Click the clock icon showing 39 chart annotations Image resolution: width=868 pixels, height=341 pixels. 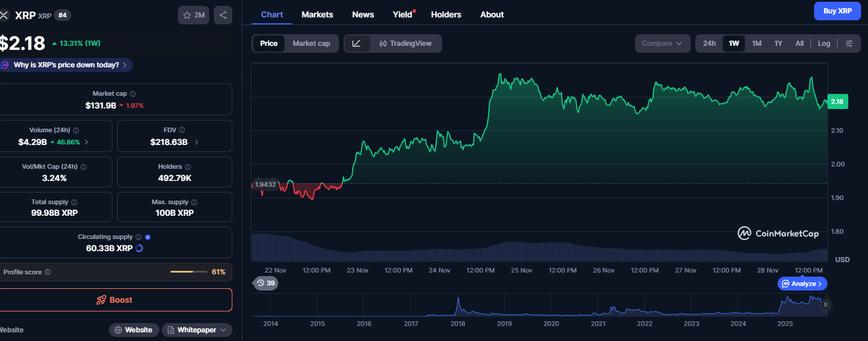coord(261,283)
